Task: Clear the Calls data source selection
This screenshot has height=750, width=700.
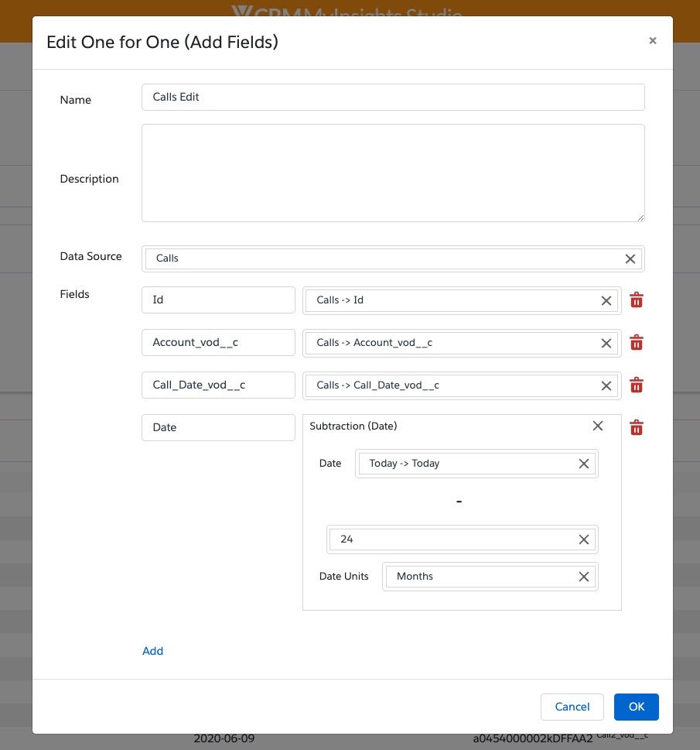Action: (x=630, y=259)
